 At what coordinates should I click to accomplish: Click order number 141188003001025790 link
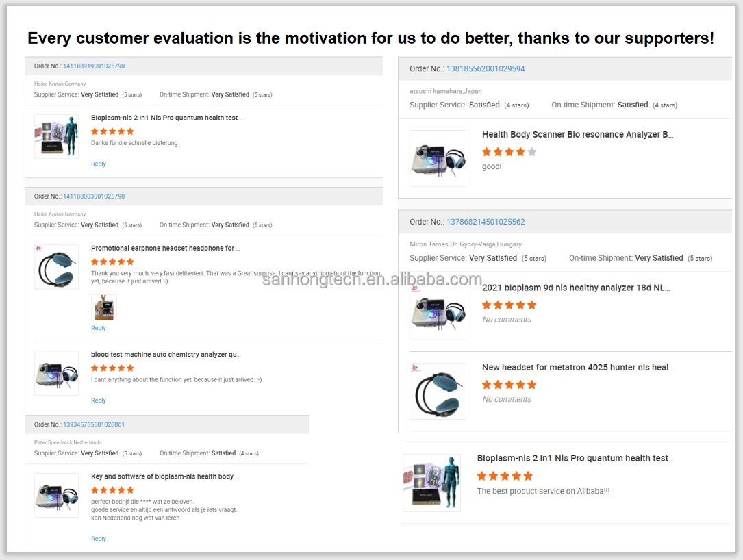pyautogui.click(x=94, y=196)
